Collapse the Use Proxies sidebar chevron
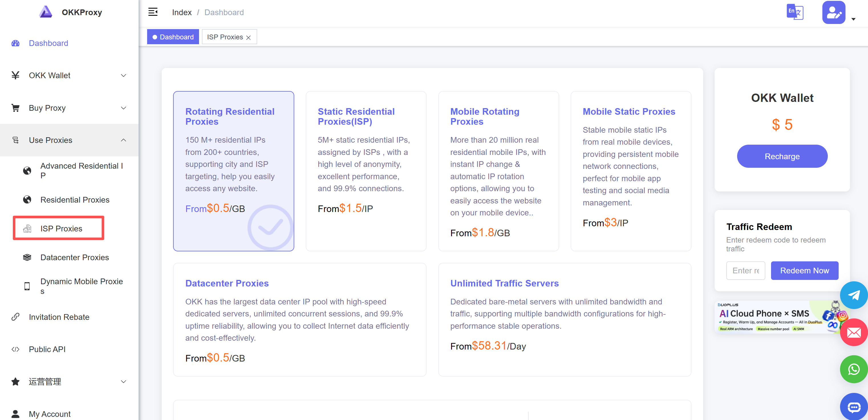Screen dimensions: 868x420 [124, 140]
